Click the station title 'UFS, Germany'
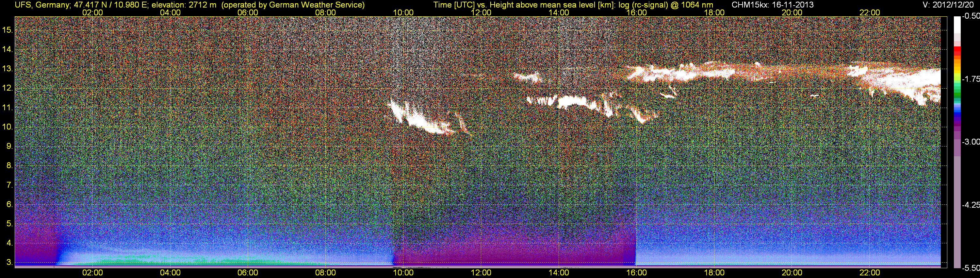The image size is (980, 278). point(42,5)
